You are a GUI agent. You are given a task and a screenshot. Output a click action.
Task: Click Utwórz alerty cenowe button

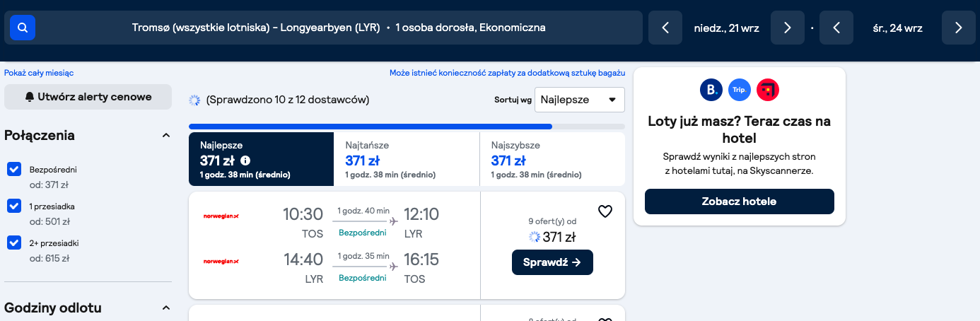tap(88, 97)
